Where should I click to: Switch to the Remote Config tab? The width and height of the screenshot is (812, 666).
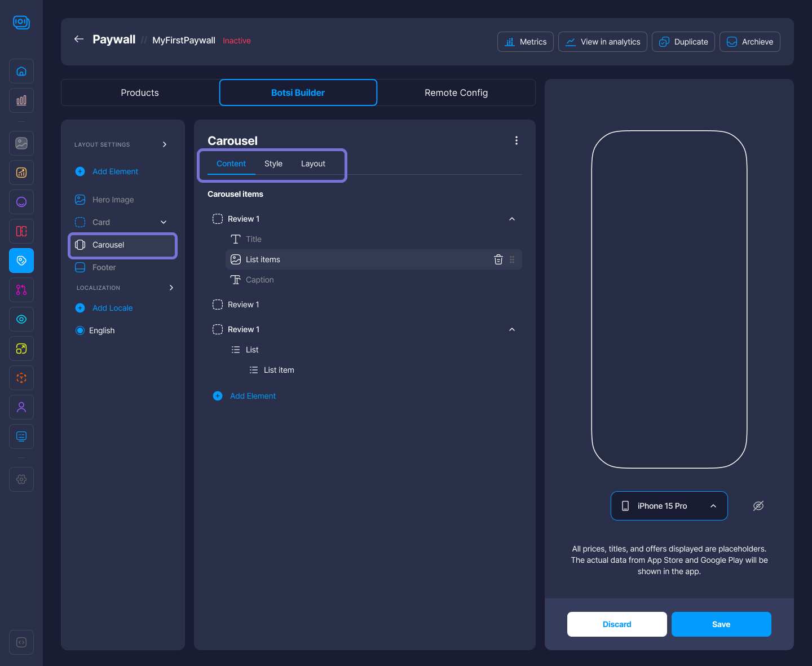coord(456,92)
